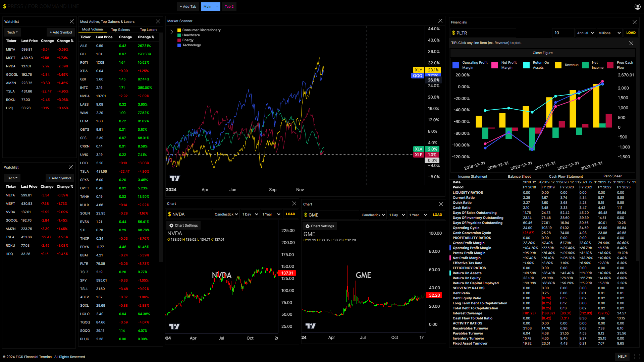Toggle Consumer Discretionary yellow legend swatch
Viewport: 644px width, 362px height.
tap(179, 30)
